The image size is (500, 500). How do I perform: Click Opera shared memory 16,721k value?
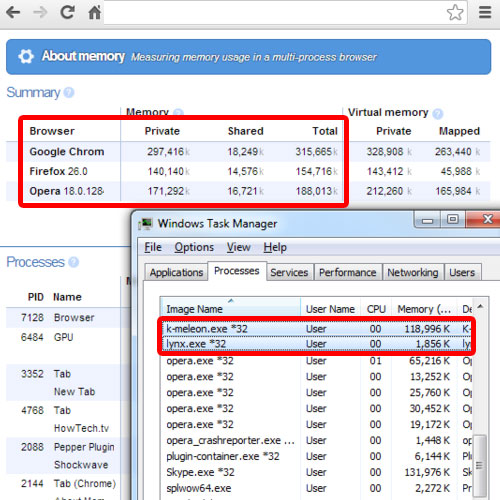click(x=245, y=191)
